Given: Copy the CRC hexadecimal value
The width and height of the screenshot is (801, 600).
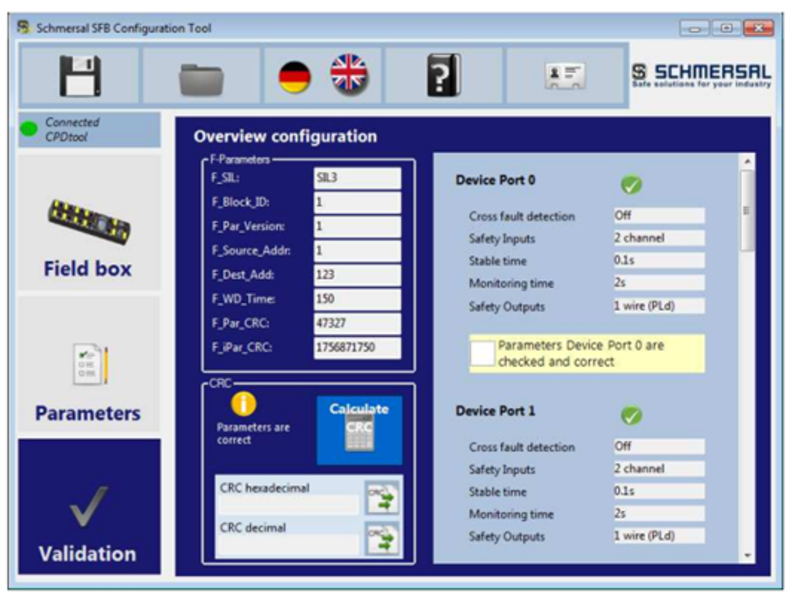Looking at the screenshot, I should click(382, 498).
